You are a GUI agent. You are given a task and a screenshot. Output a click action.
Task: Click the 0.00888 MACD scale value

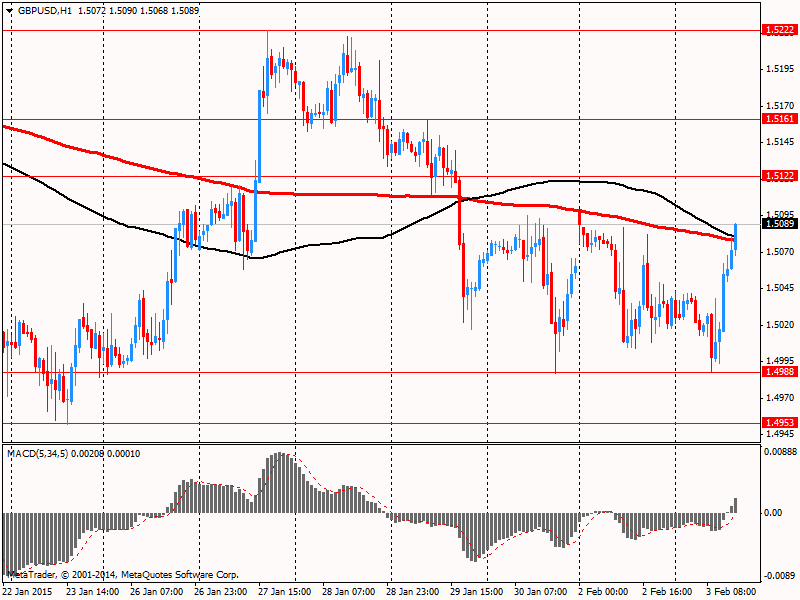tap(781, 452)
